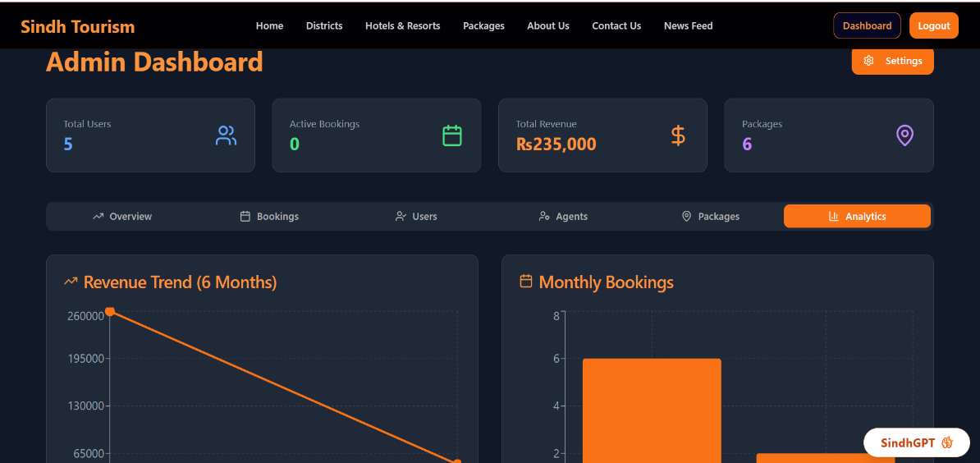Viewport: 980px width, 463px height.
Task: Go to the Agents tab
Action: (x=563, y=217)
